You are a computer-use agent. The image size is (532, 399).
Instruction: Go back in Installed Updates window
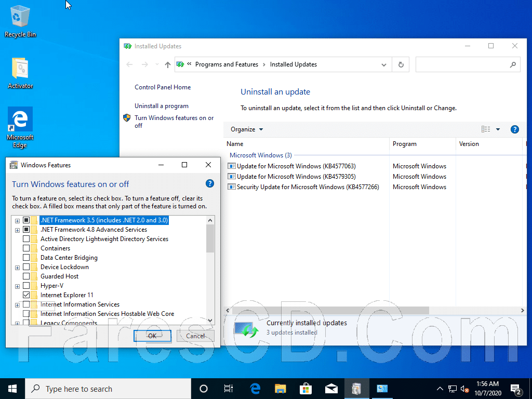click(129, 64)
